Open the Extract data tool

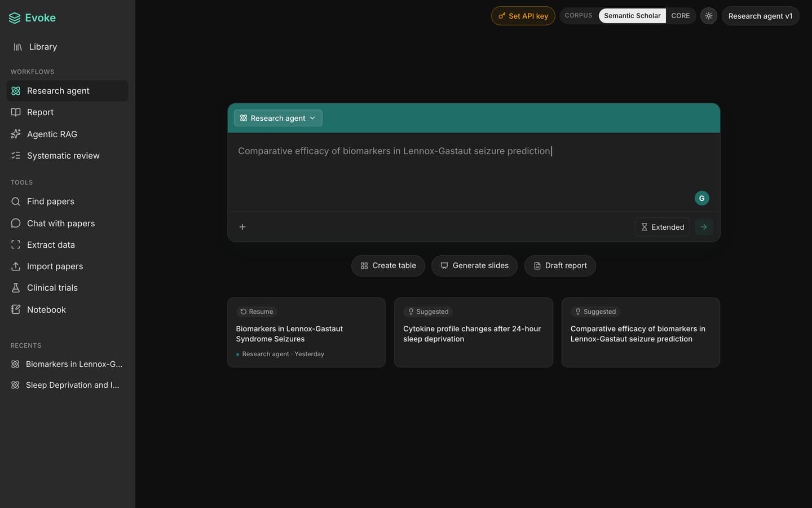point(68,245)
